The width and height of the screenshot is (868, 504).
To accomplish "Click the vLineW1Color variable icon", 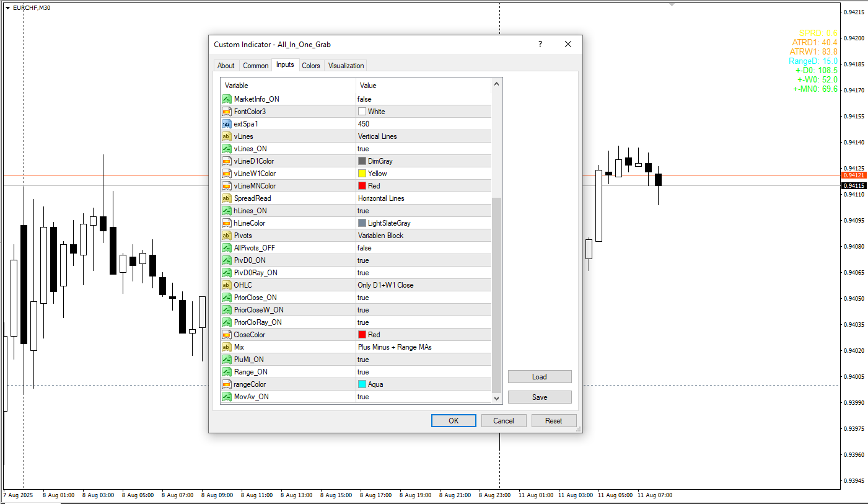I will [x=226, y=174].
